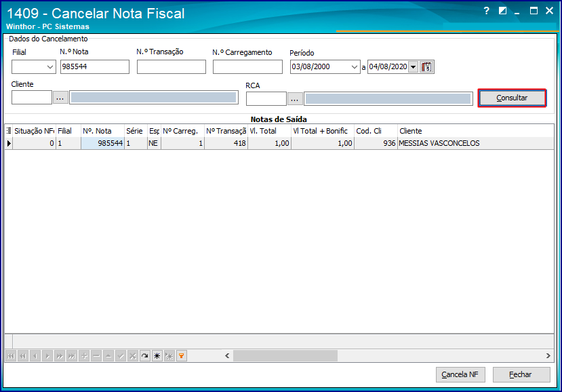Open the Filial dropdown
Image resolution: width=562 pixels, height=392 pixels.
[49, 67]
